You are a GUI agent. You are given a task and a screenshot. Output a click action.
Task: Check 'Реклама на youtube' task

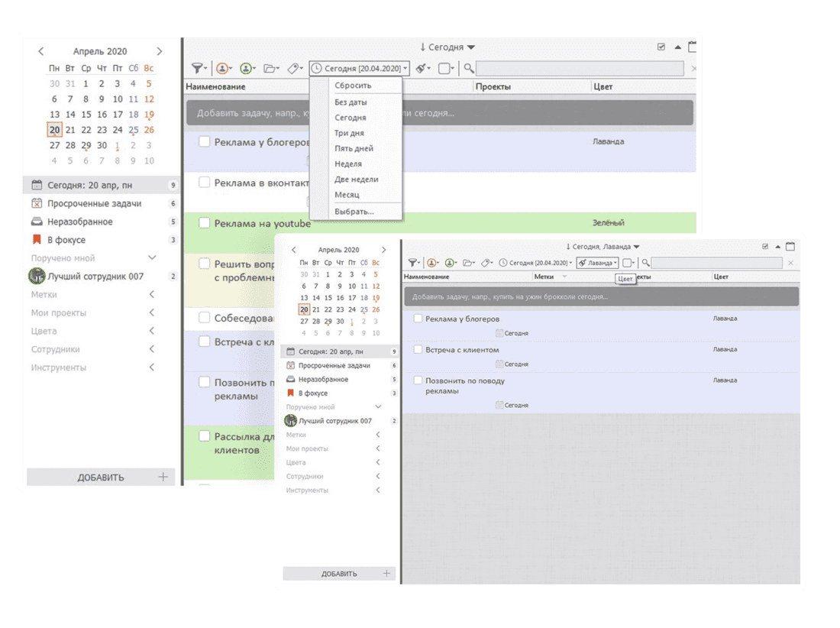click(x=204, y=223)
